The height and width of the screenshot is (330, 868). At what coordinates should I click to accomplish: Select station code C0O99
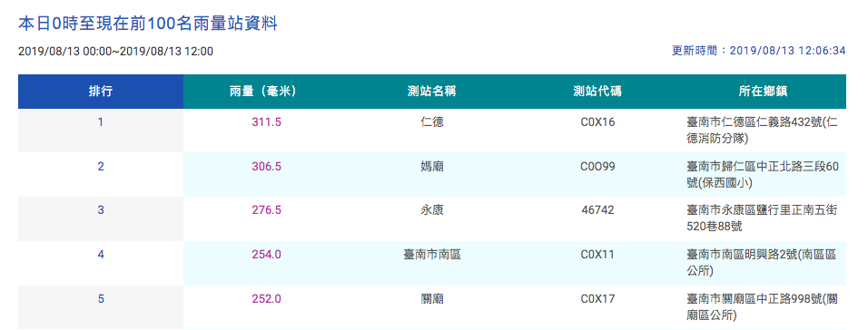(597, 167)
